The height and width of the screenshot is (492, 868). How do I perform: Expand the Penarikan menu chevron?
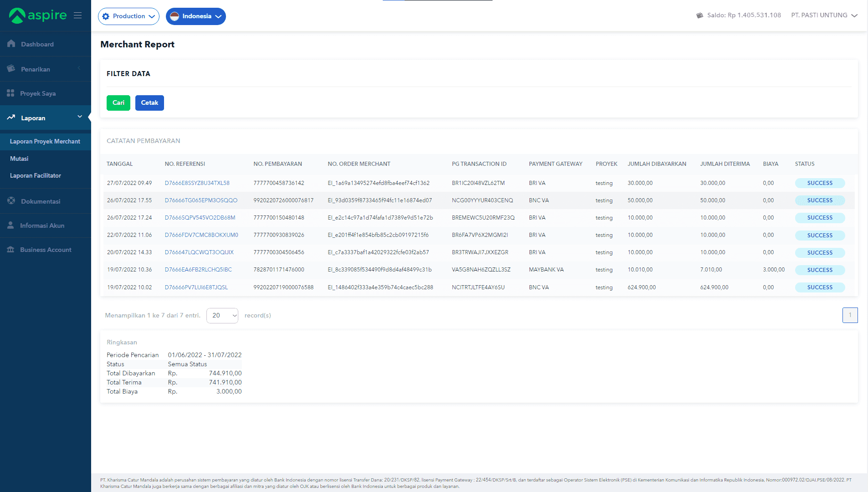[x=79, y=68]
